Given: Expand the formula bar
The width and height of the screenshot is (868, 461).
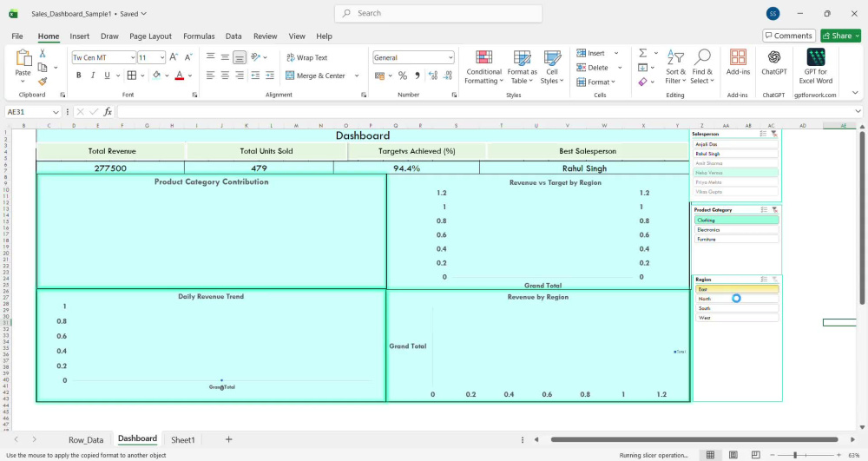Looking at the screenshot, I should (x=858, y=112).
